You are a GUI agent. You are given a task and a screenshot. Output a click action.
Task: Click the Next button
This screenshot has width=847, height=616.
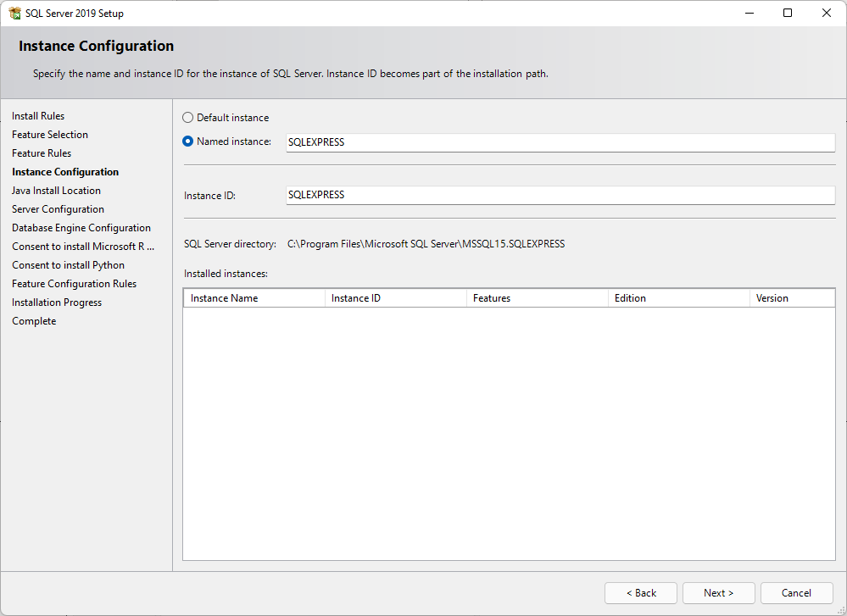click(x=718, y=593)
